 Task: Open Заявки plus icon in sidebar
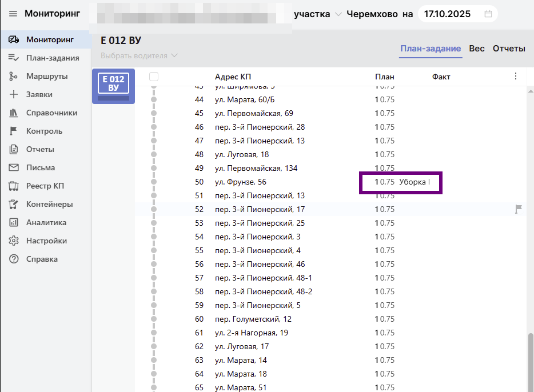pos(14,94)
